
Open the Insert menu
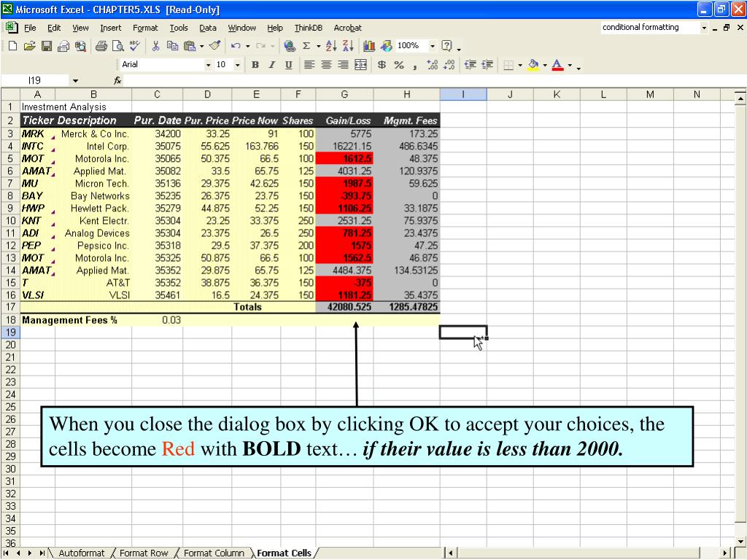coord(111,28)
